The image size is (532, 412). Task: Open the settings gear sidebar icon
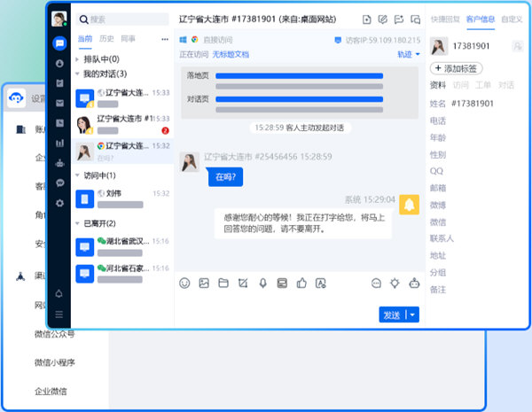pyautogui.click(x=59, y=203)
